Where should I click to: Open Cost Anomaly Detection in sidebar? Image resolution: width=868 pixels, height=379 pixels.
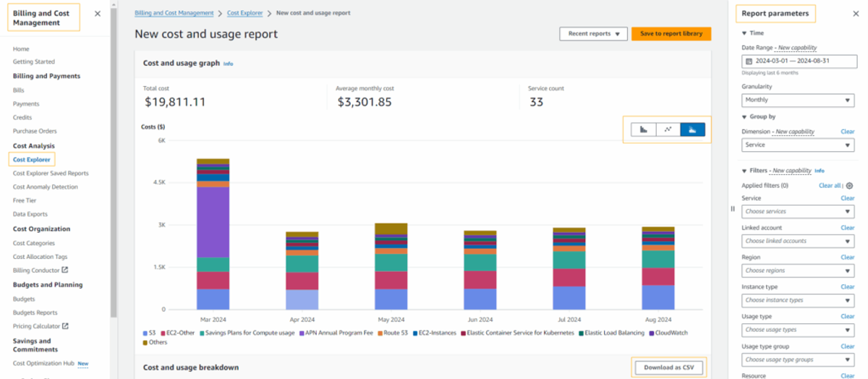45,187
